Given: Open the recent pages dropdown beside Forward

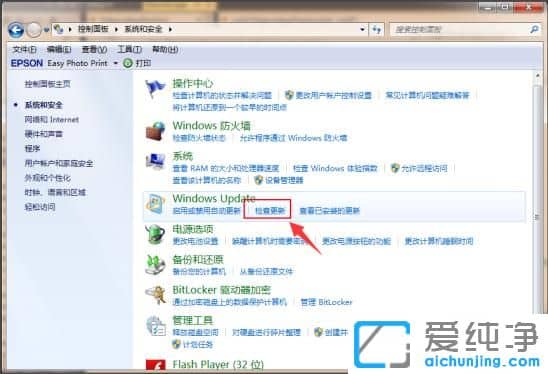Looking at the screenshot, I should pos(46,30).
